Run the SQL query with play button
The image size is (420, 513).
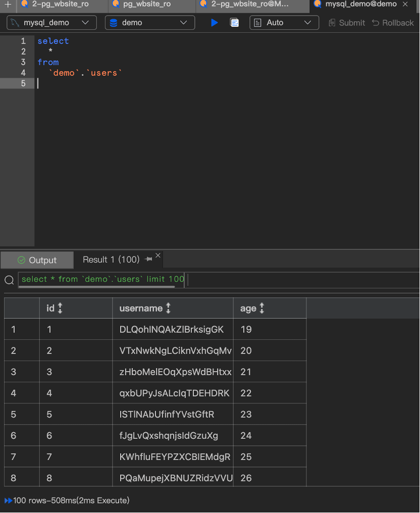click(x=214, y=23)
